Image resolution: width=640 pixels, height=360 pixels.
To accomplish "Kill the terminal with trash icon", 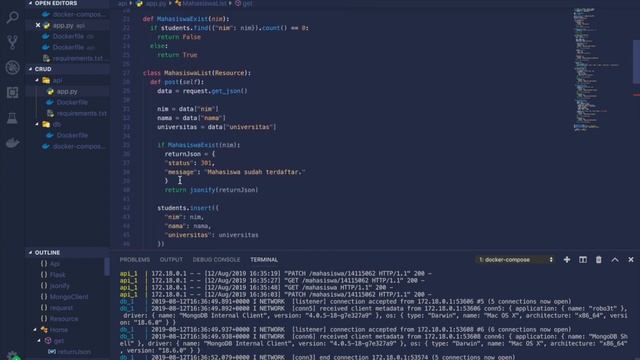I will coord(598,260).
